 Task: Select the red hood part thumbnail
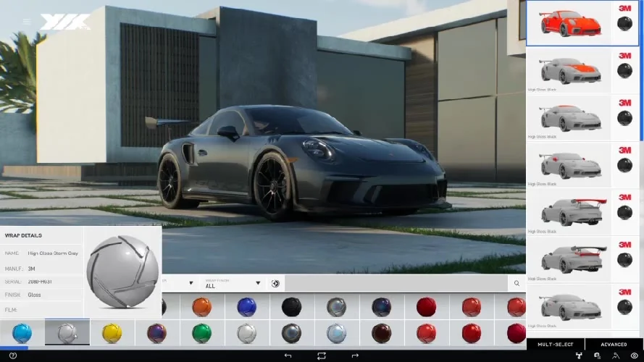pyautogui.click(x=570, y=70)
